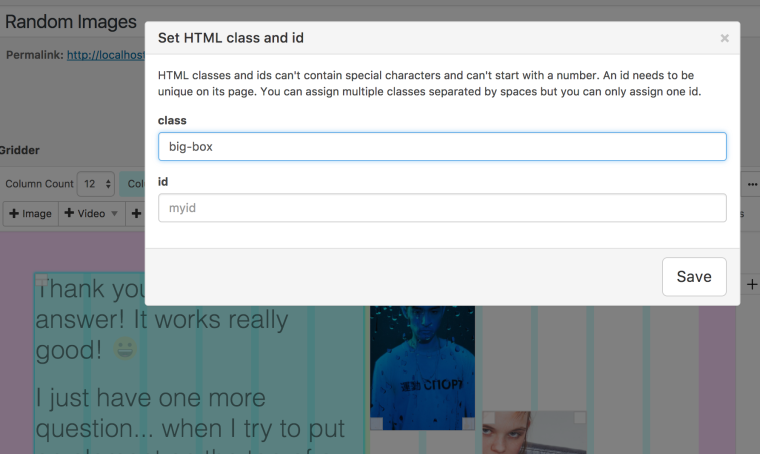Click the plus button after Video
Image resolution: width=760 pixels, height=454 pixels.
click(x=135, y=213)
